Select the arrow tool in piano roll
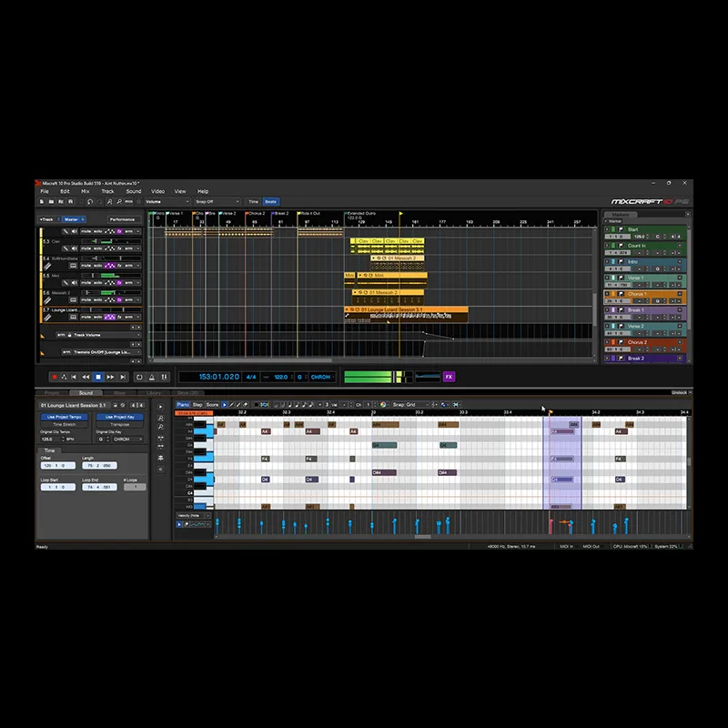This screenshot has width=728, height=728. 225,404
